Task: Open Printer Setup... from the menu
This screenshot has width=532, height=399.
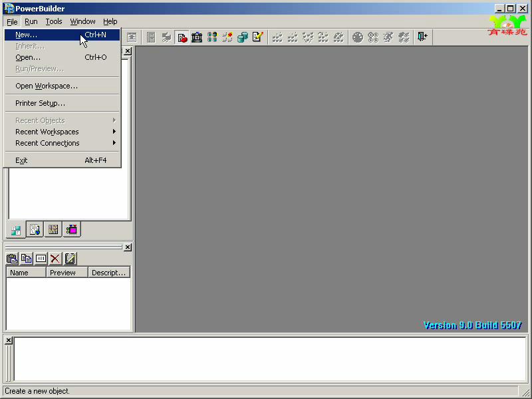Action: pyautogui.click(x=62, y=103)
